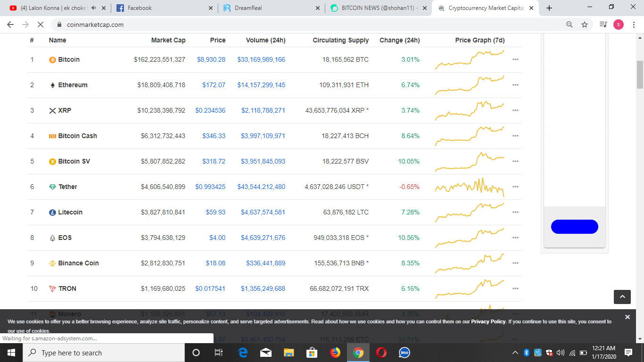Open the more-options menu for Bitcoin row

click(x=515, y=60)
